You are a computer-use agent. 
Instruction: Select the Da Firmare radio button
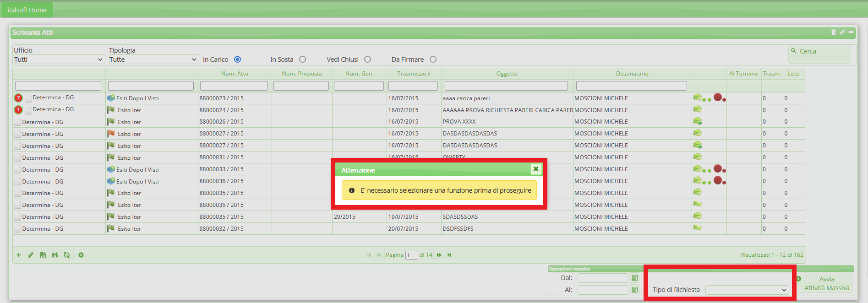[x=433, y=60]
